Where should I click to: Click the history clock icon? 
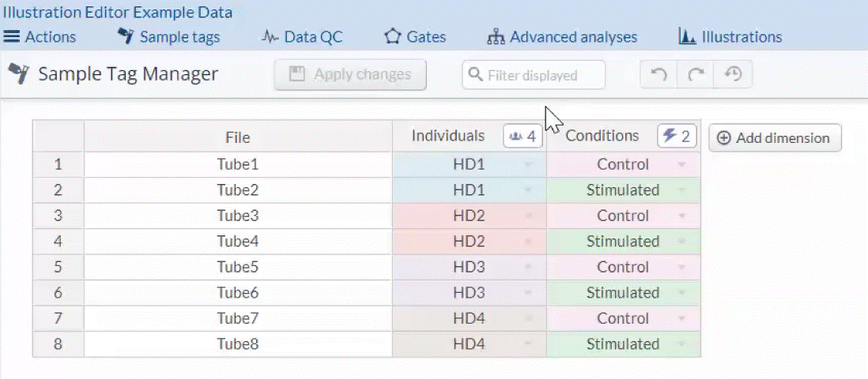733,75
